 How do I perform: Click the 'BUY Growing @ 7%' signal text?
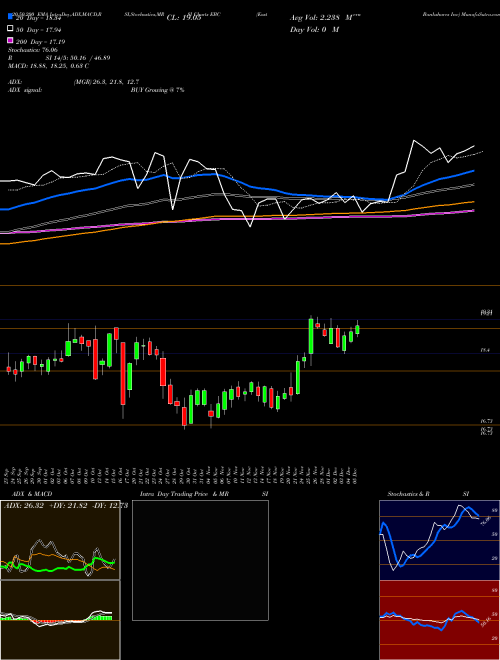click(157, 90)
